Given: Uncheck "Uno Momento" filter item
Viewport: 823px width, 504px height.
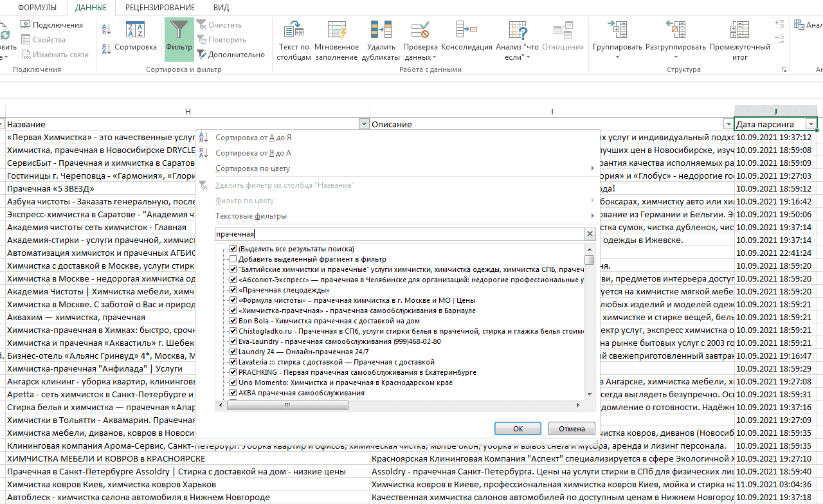Looking at the screenshot, I should tap(233, 382).
